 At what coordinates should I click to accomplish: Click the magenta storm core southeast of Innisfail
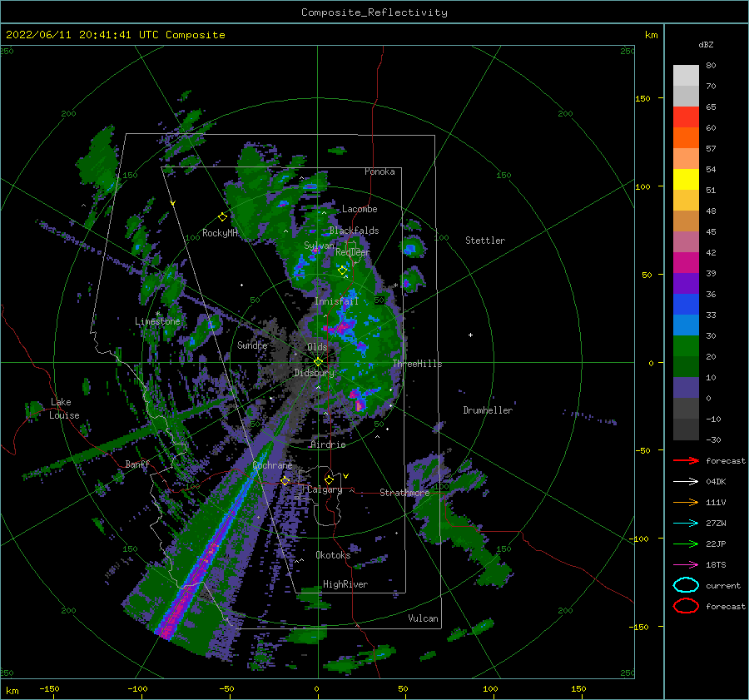point(341,328)
